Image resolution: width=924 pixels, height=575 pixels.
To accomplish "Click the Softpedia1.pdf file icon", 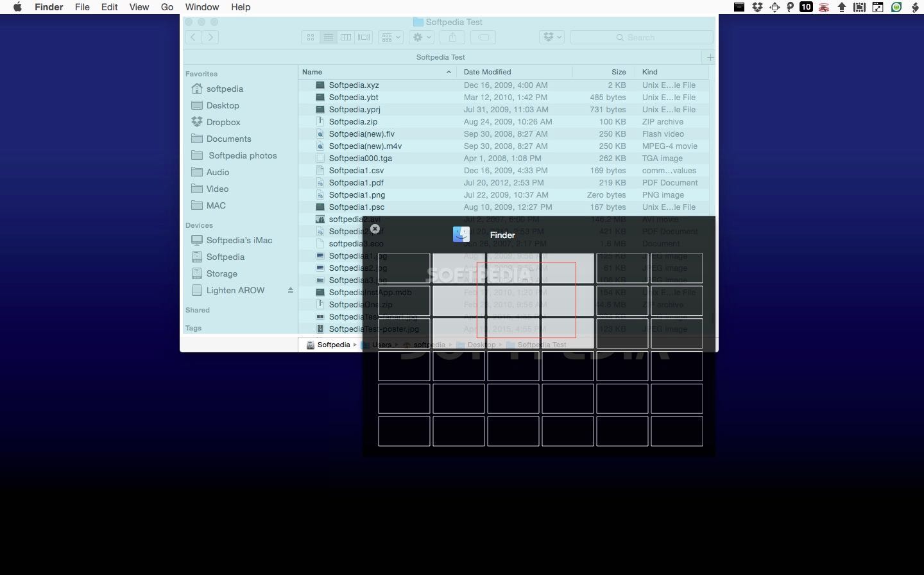I will tap(320, 182).
